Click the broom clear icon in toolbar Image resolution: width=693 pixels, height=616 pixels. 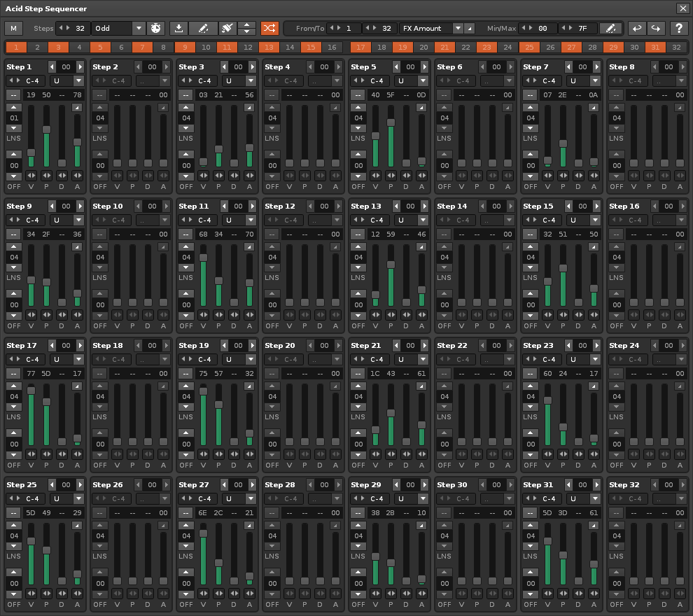click(227, 28)
